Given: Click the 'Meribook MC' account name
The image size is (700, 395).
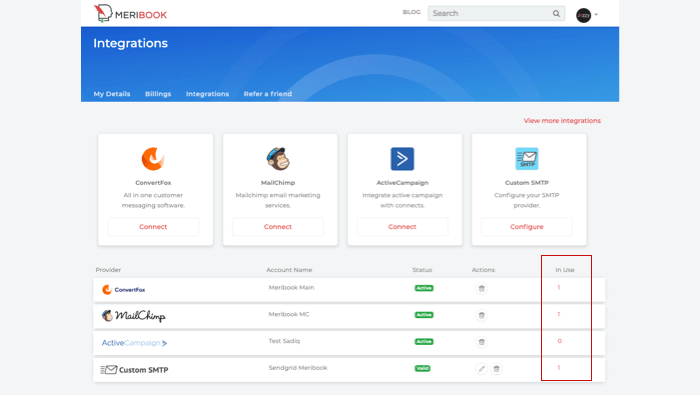Looking at the screenshot, I should click(289, 314).
